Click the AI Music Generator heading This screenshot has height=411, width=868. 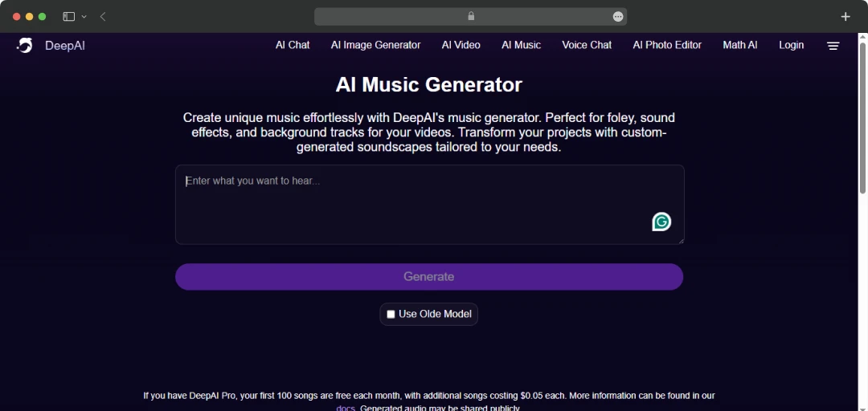click(429, 85)
